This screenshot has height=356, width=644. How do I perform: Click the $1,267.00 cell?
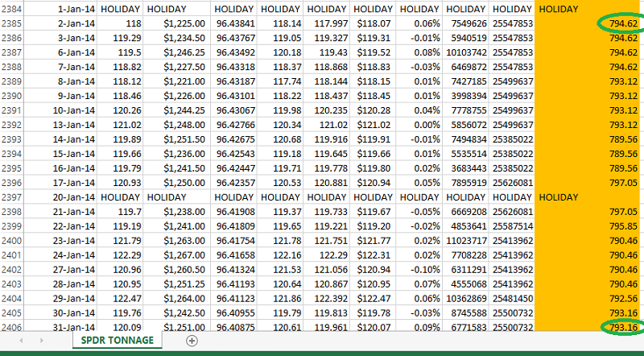(x=176, y=255)
